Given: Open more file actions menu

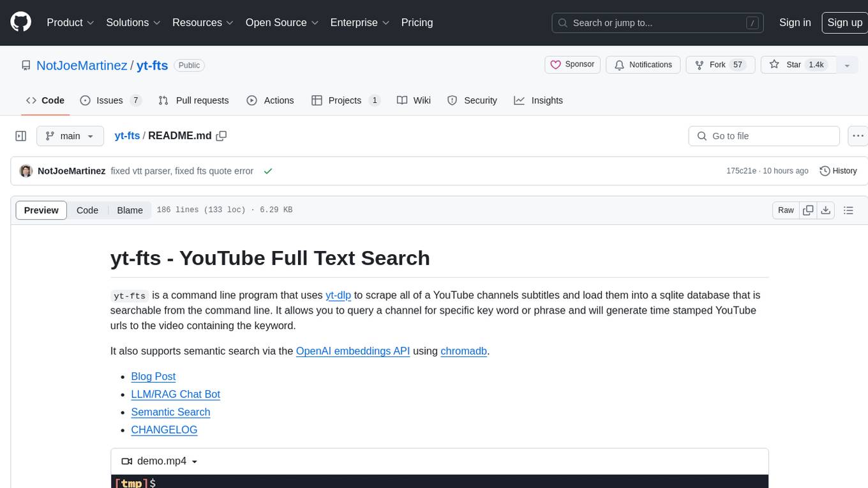Looking at the screenshot, I should 858,136.
